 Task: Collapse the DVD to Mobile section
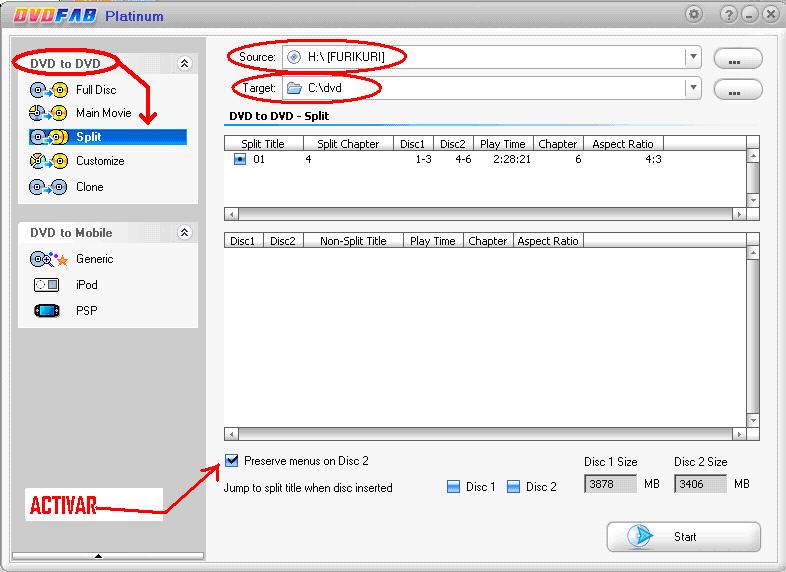[x=184, y=232]
